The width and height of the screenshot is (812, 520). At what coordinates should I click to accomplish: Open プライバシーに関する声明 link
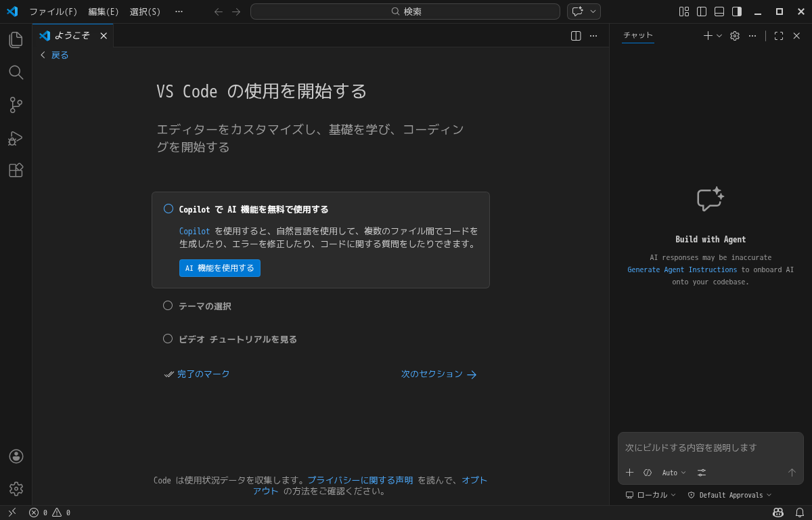360,480
